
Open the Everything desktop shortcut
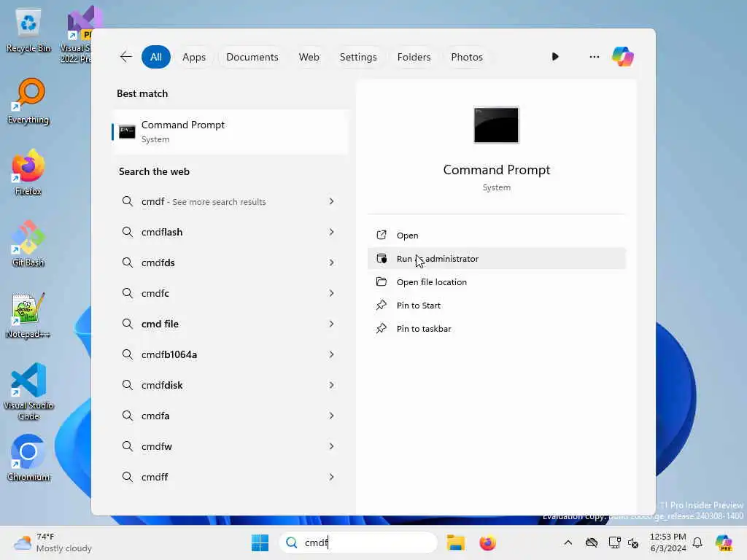point(28,101)
